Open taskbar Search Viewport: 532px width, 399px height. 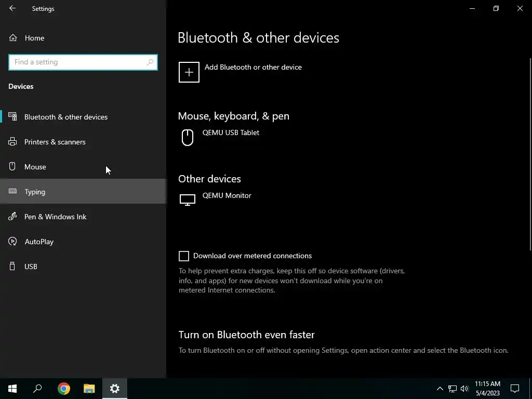[x=37, y=389]
